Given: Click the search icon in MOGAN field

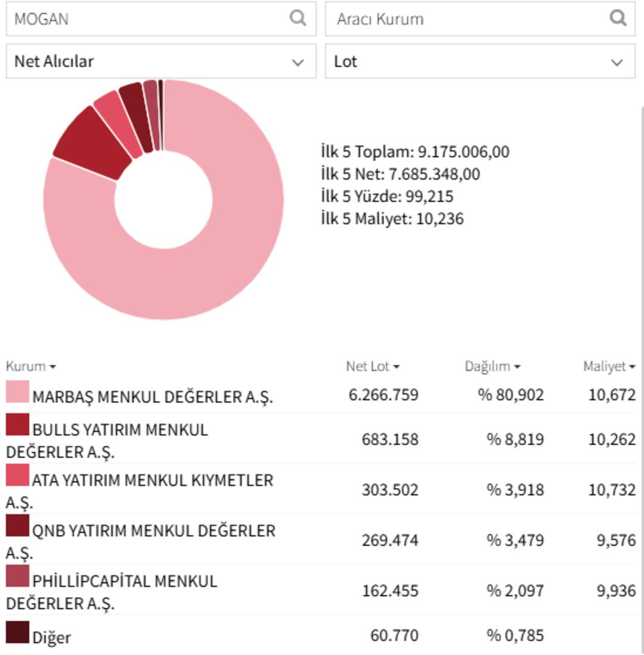Looking at the screenshot, I should tap(298, 18).
